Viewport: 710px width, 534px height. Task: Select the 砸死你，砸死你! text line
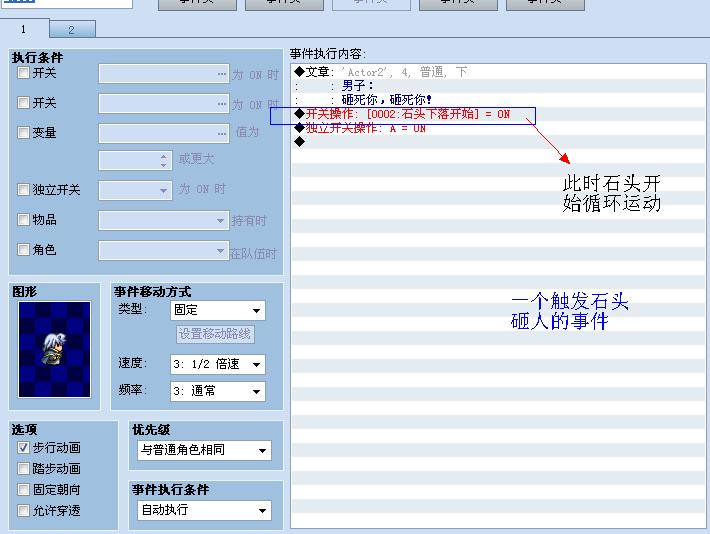coord(498,100)
